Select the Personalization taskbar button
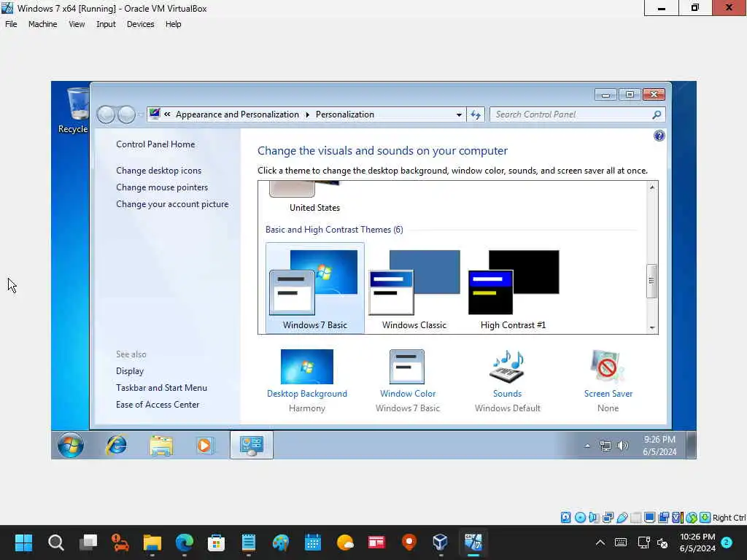 [252, 446]
